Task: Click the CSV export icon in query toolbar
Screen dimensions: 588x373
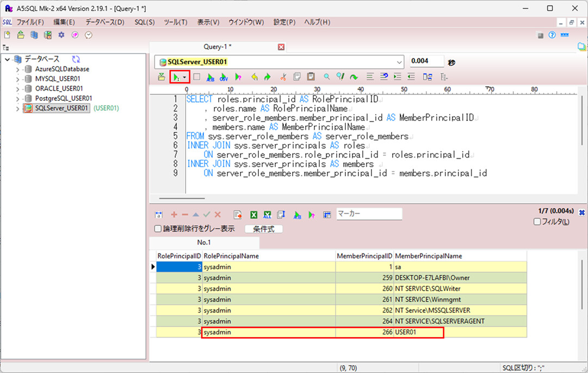Action: pyautogui.click(x=224, y=77)
